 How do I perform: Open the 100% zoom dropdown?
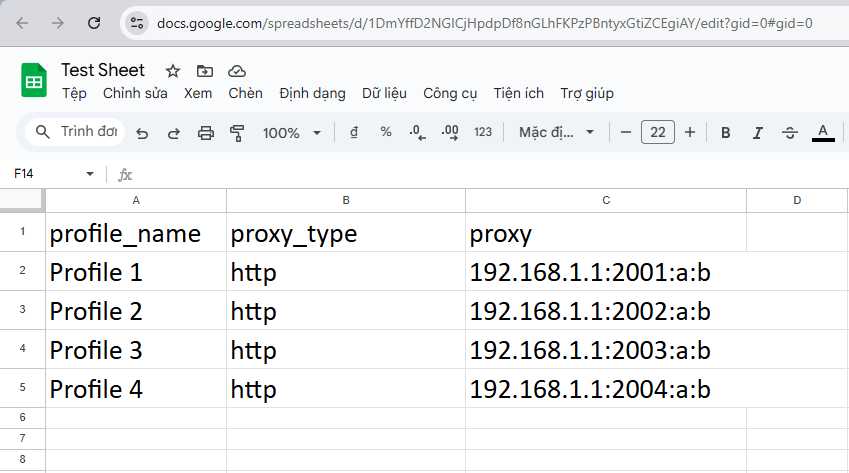tap(291, 133)
